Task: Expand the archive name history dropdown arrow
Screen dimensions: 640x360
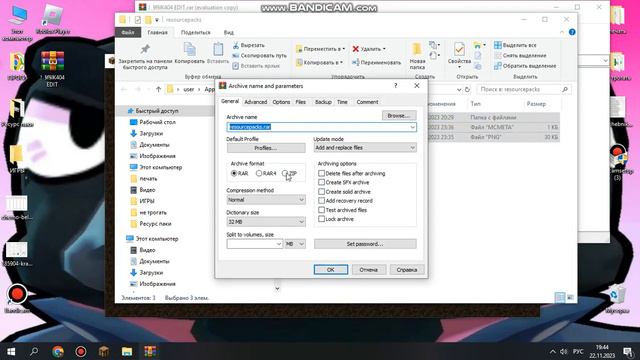Action: tap(412, 127)
